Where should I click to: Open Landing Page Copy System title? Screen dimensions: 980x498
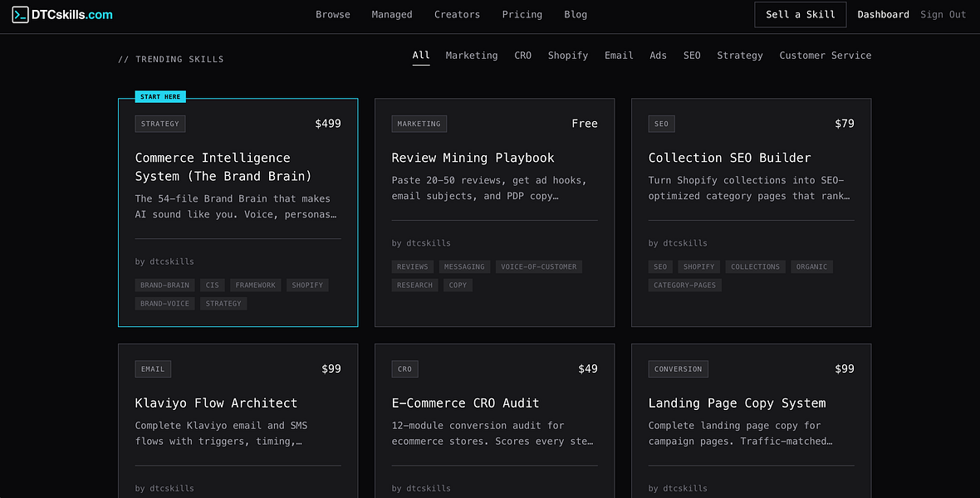(x=737, y=403)
